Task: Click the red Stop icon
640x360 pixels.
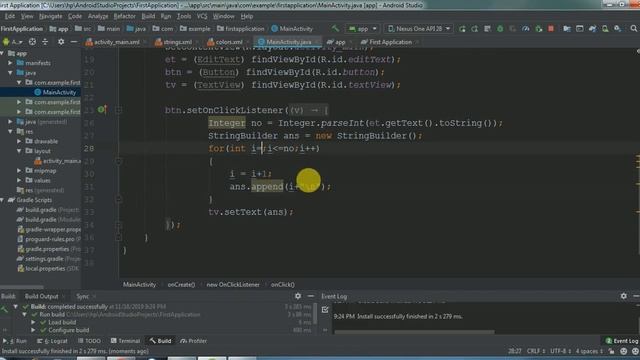Action: [551, 29]
